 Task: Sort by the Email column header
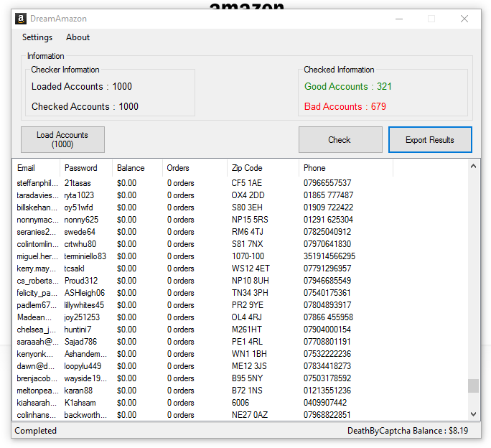click(36, 168)
